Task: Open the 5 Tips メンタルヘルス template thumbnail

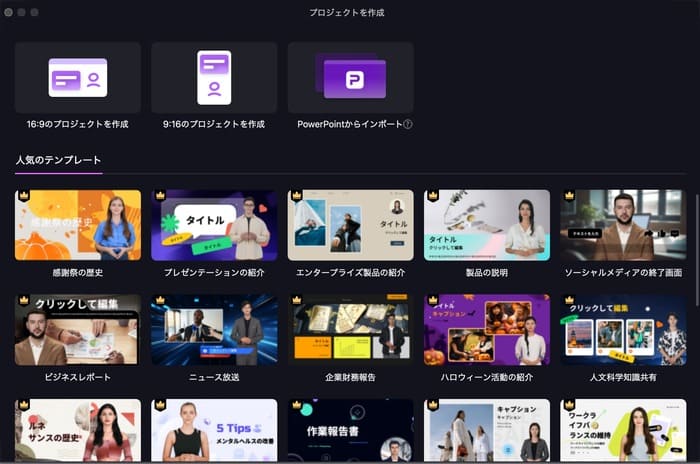Action: [214, 430]
